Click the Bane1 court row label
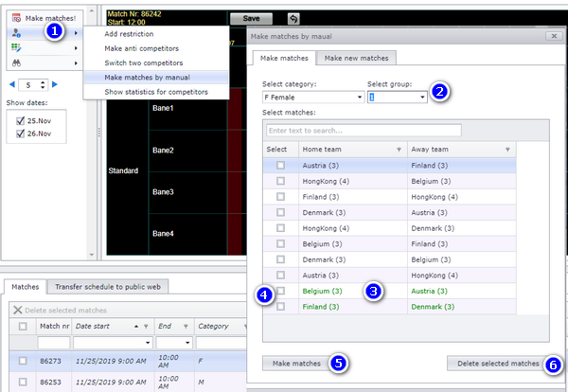 point(163,108)
